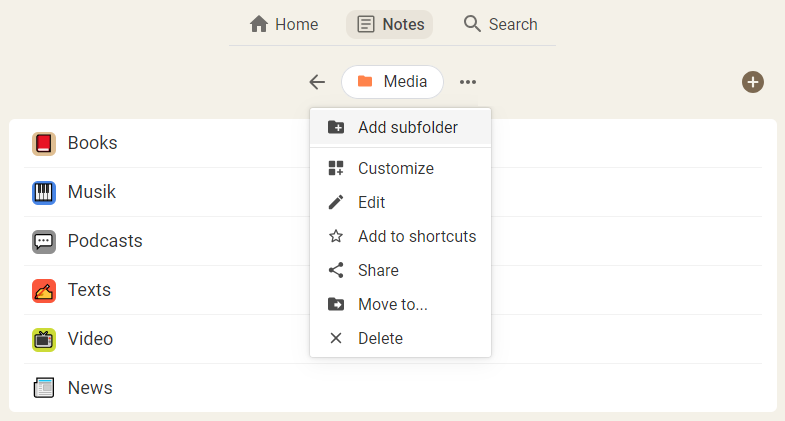The height and width of the screenshot is (421, 785).
Task: Click Delete in the folder menu
Action: (x=401, y=338)
